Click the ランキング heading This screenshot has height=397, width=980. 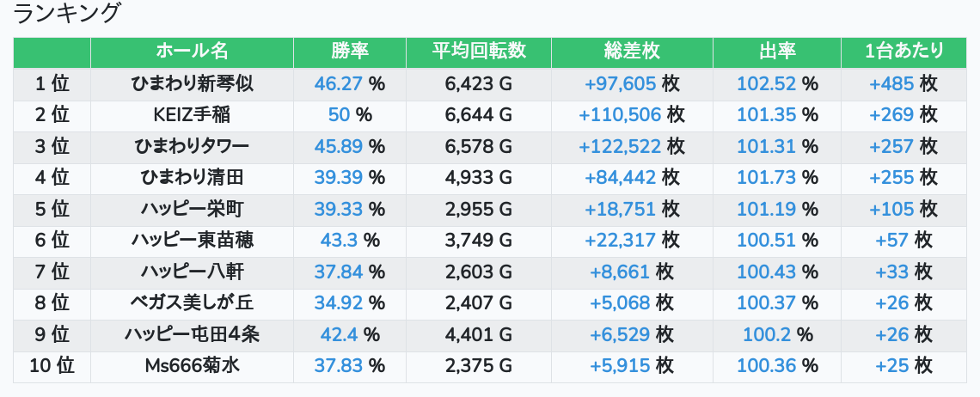68,14
